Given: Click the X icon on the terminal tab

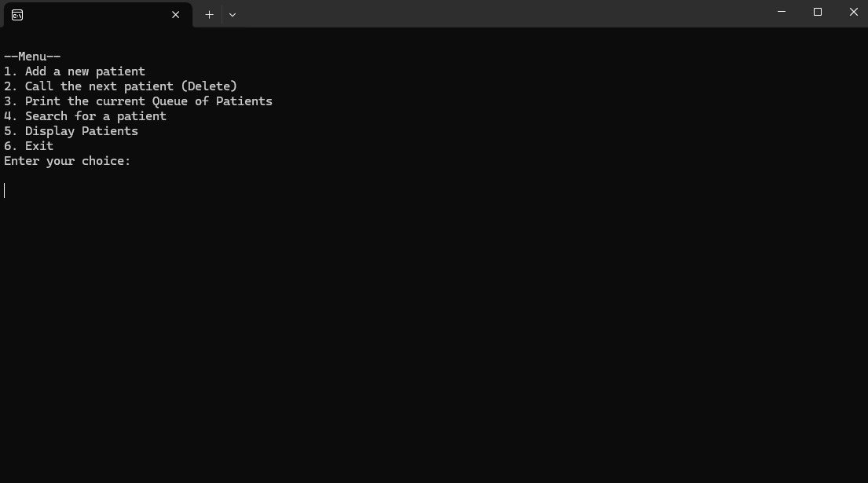Looking at the screenshot, I should [175, 14].
